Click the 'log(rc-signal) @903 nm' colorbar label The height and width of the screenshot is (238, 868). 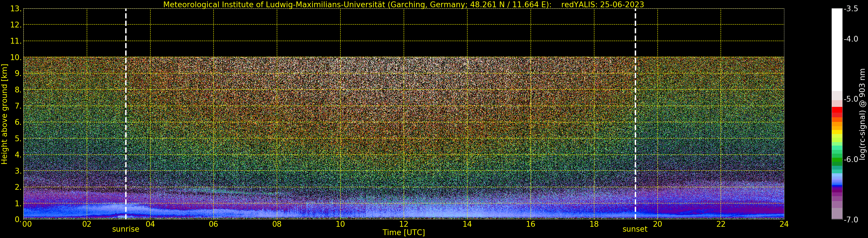tap(862, 114)
